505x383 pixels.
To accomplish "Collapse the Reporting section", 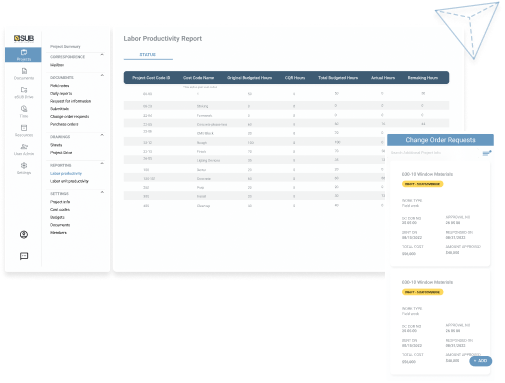I will (x=102, y=163).
